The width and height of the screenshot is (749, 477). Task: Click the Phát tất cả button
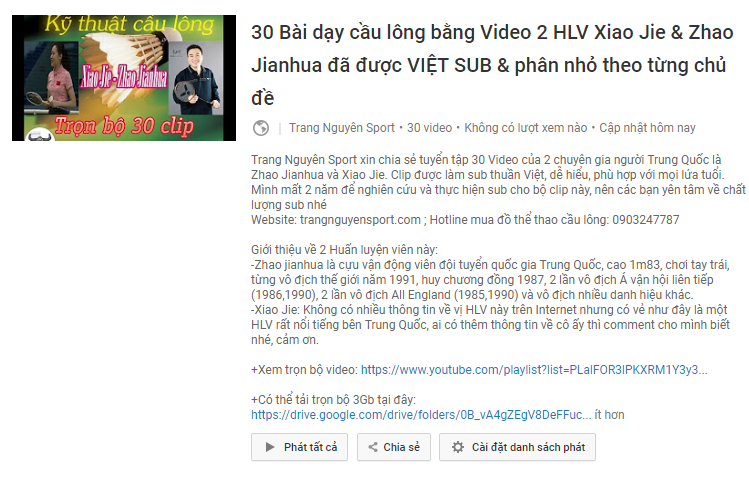pos(300,447)
